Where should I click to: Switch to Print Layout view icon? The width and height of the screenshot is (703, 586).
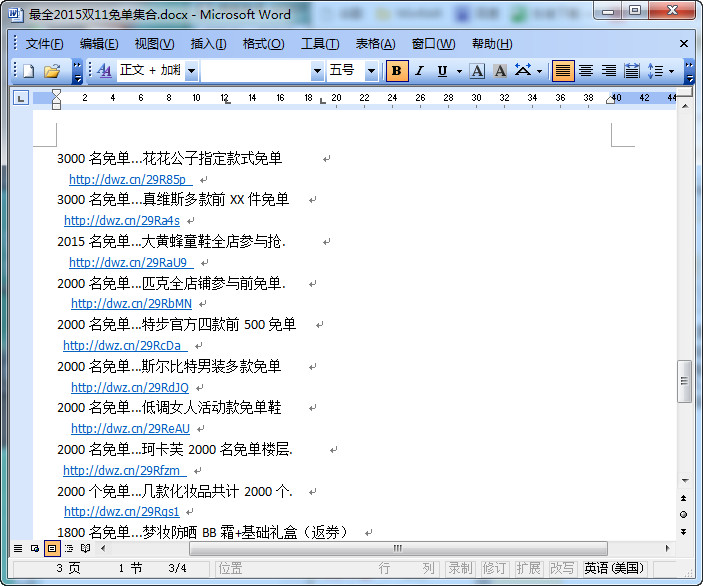click(52, 548)
